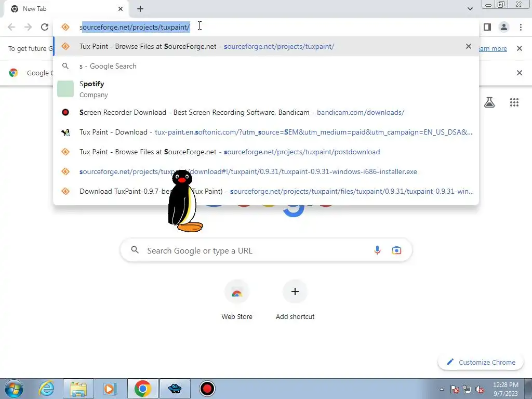Switch to Chrome on the taskbar

click(x=143, y=389)
